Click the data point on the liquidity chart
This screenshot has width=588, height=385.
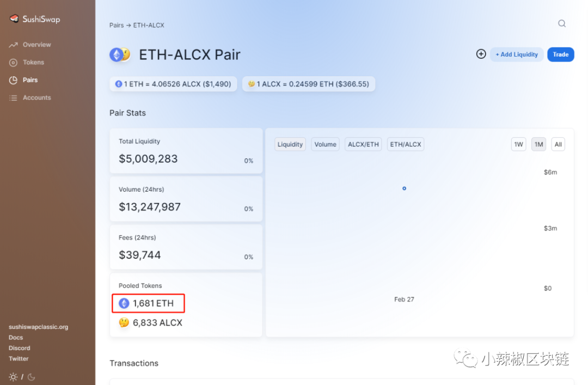click(x=404, y=188)
